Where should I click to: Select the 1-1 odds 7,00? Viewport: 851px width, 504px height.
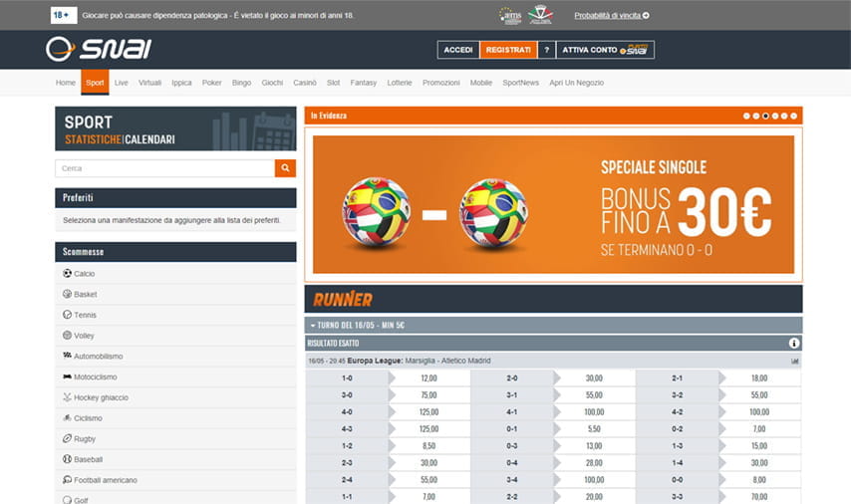428,497
